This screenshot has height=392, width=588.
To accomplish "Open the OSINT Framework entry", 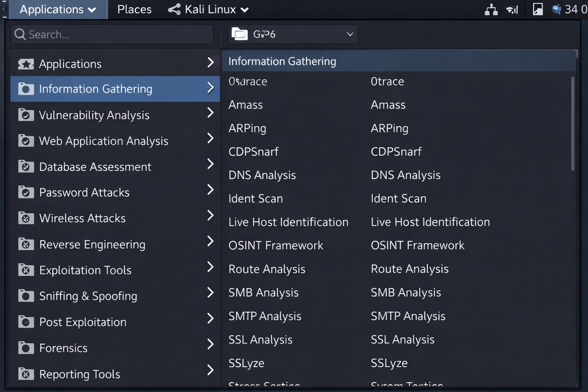I will click(x=276, y=245).
